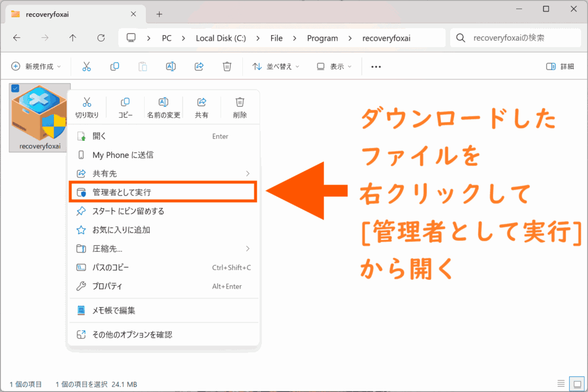Open the 新規作成 dropdown
588x392 pixels.
36,67
